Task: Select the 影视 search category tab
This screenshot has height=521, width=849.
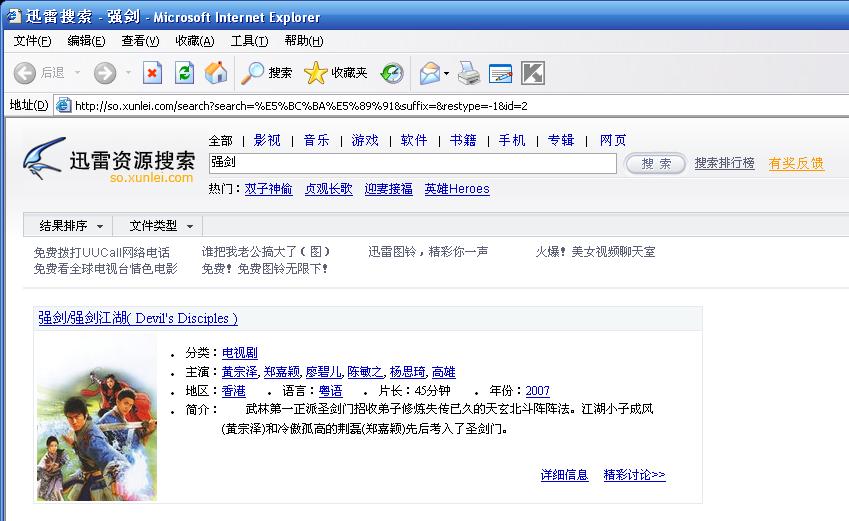Action: (267, 140)
